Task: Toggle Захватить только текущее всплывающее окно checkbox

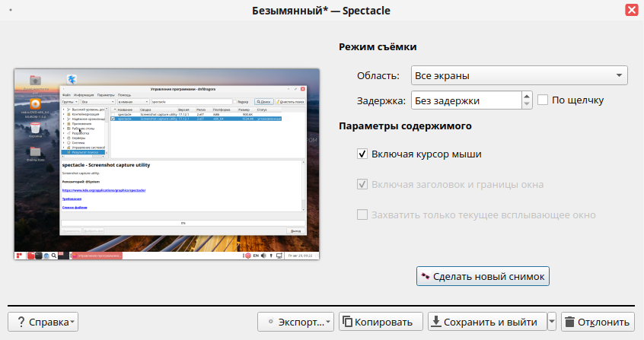Action: click(x=362, y=214)
